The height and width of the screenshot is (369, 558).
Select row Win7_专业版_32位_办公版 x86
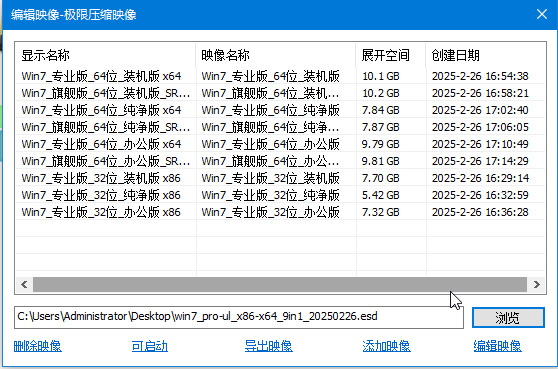(280, 212)
